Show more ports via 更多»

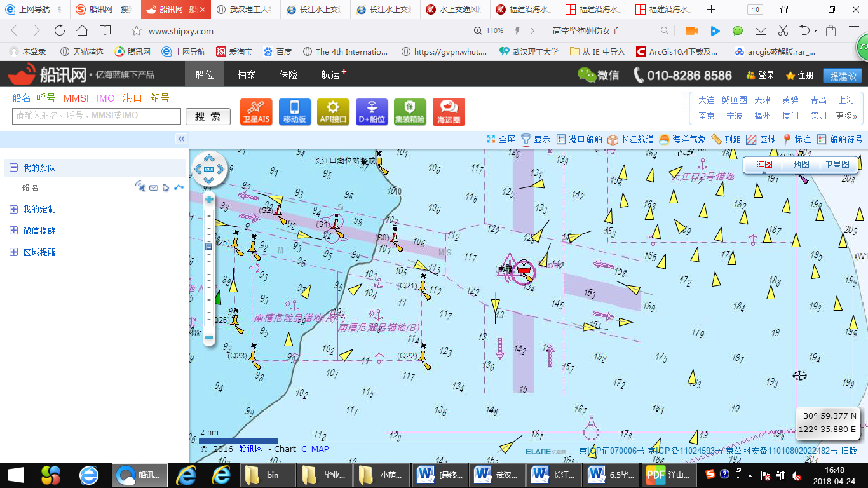point(846,116)
